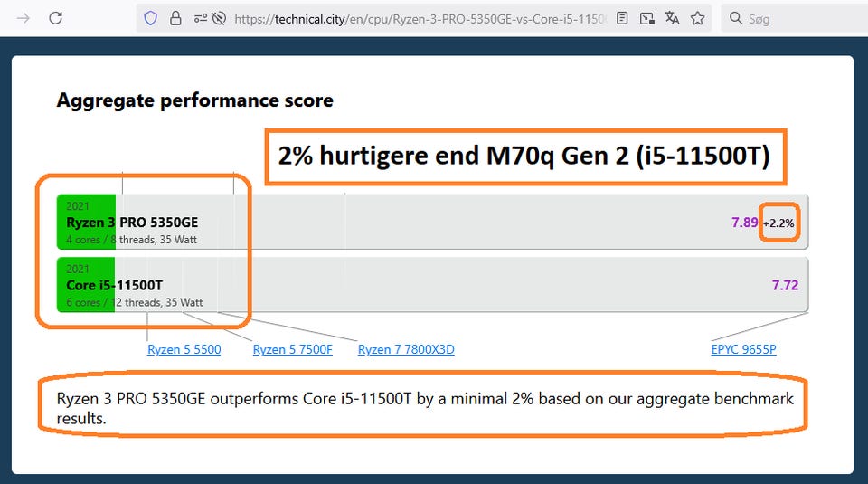
Task: Click the summary sentence about outperforming by 2%
Action: 425,408
